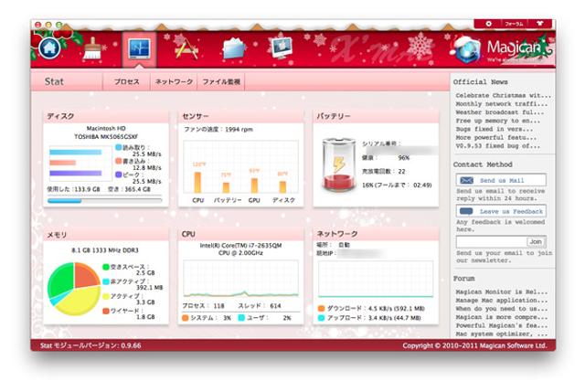This screenshot has width=585, height=392.
Task: Open the Home icon in toolbar
Action: pos(48,48)
